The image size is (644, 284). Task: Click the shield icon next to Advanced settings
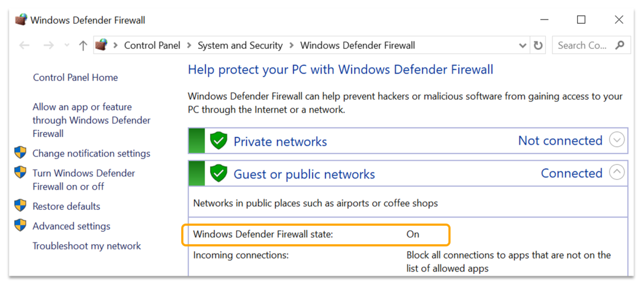tap(21, 225)
